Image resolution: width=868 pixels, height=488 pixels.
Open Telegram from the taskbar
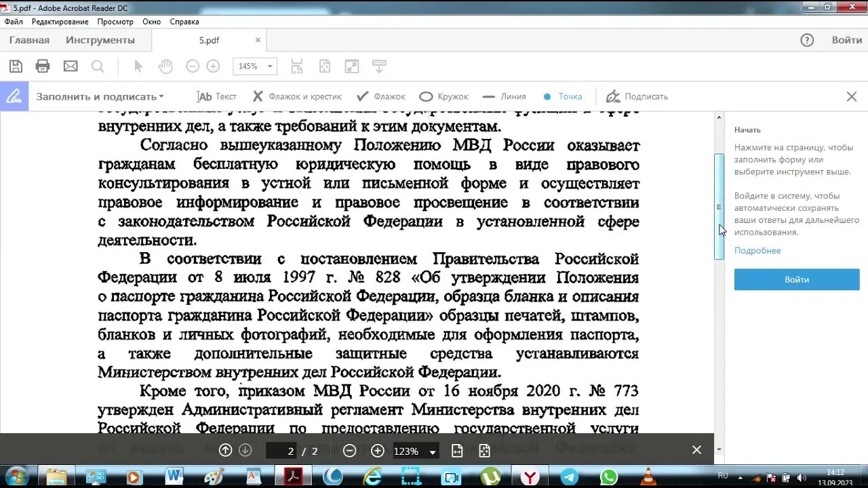pyautogui.click(x=570, y=476)
